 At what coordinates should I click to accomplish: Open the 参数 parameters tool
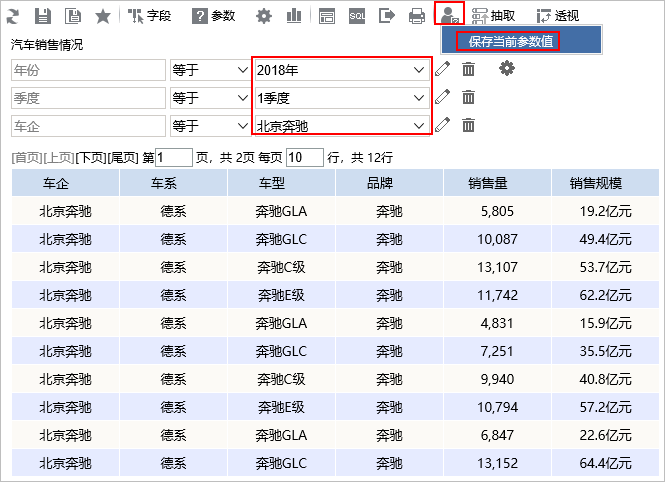click(x=214, y=16)
